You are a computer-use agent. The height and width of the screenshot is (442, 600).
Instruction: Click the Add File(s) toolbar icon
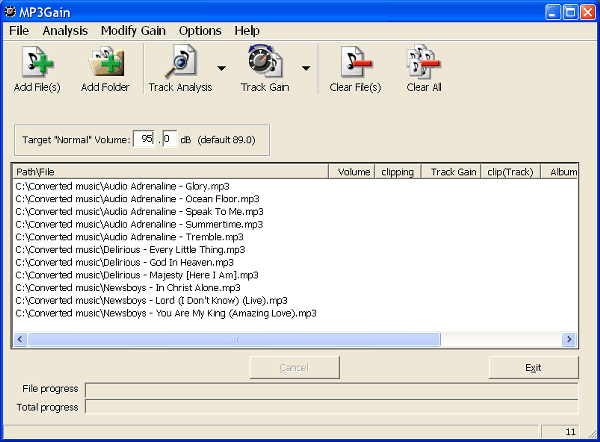(37, 69)
